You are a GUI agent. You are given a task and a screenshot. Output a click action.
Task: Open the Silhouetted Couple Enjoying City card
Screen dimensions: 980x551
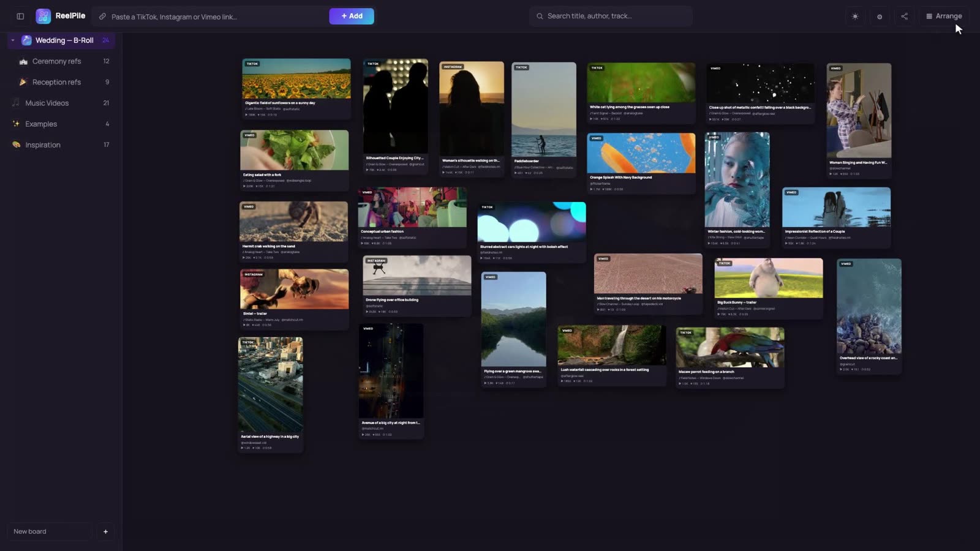[396, 116]
